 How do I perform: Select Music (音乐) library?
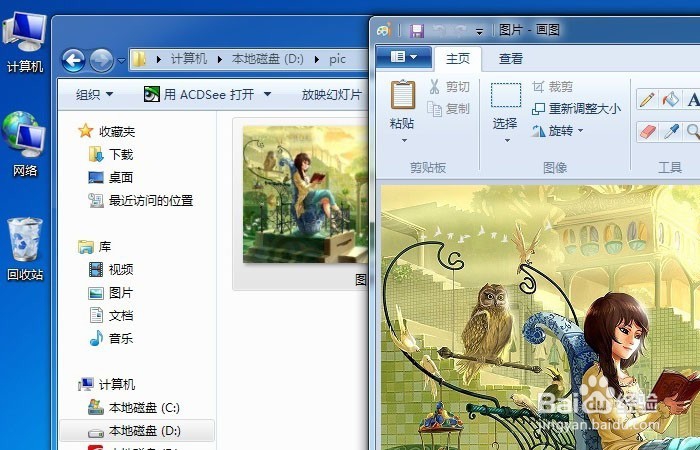pos(111,338)
